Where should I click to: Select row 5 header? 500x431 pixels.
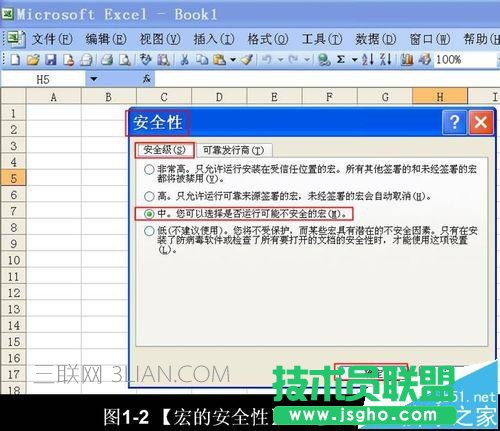pos(13,178)
